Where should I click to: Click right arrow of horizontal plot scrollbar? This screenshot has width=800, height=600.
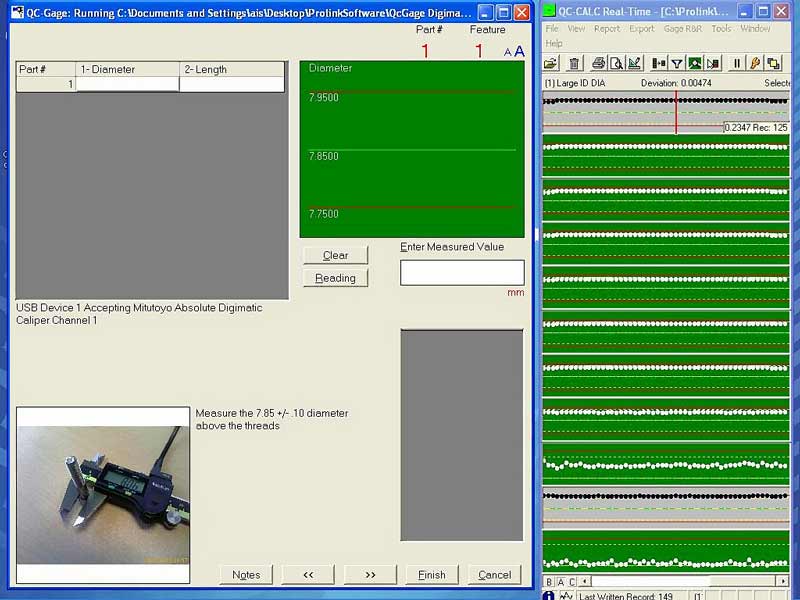tap(782, 581)
